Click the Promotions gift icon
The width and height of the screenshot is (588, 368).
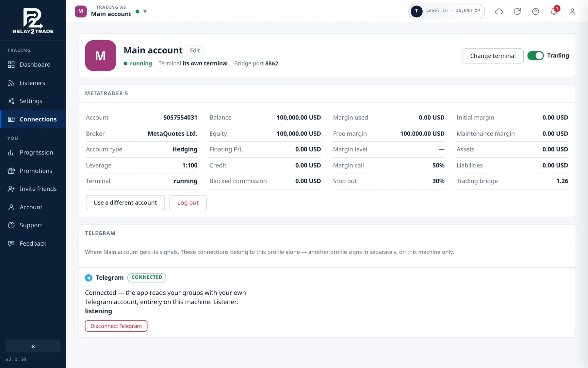[11, 171]
